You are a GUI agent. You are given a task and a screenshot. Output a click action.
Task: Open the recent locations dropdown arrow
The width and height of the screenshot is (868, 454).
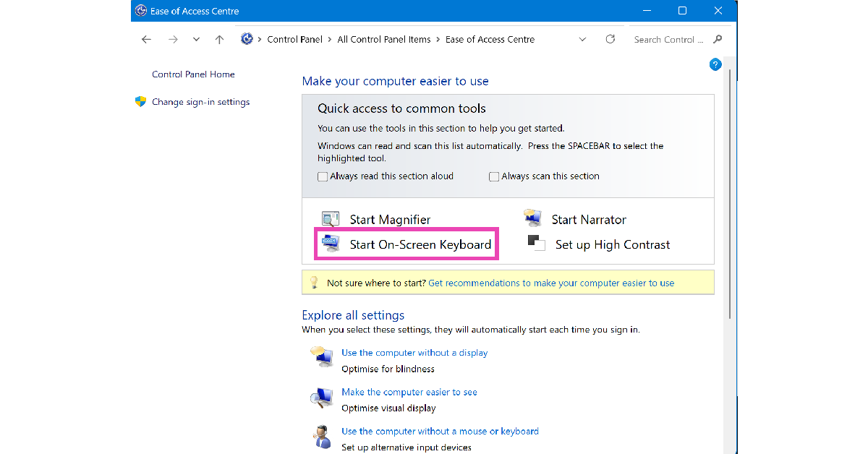[x=195, y=39]
